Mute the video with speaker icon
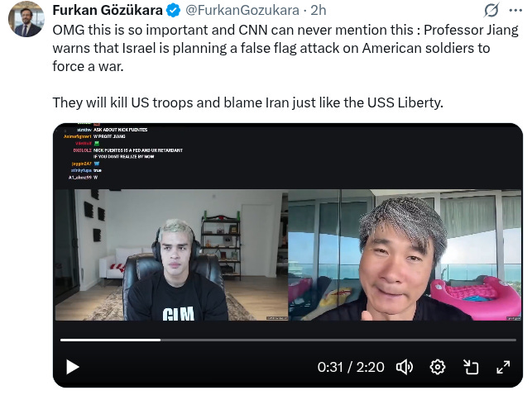The width and height of the screenshot is (532, 395). tap(404, 367)
